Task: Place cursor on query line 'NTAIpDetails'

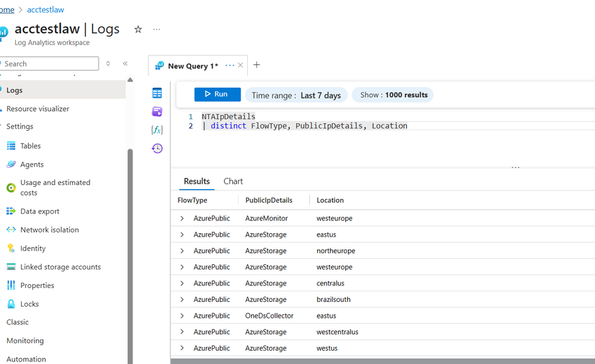Action: (229, 116)
